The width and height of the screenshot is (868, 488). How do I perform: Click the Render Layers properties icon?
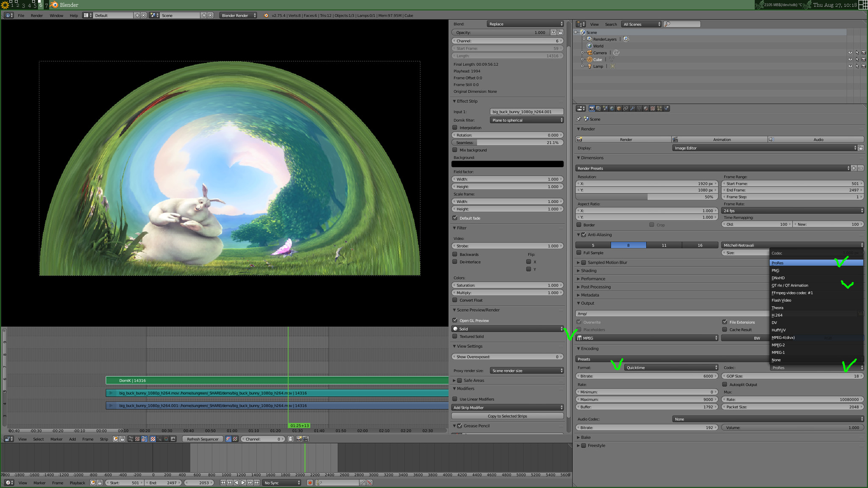click(598, 108)
